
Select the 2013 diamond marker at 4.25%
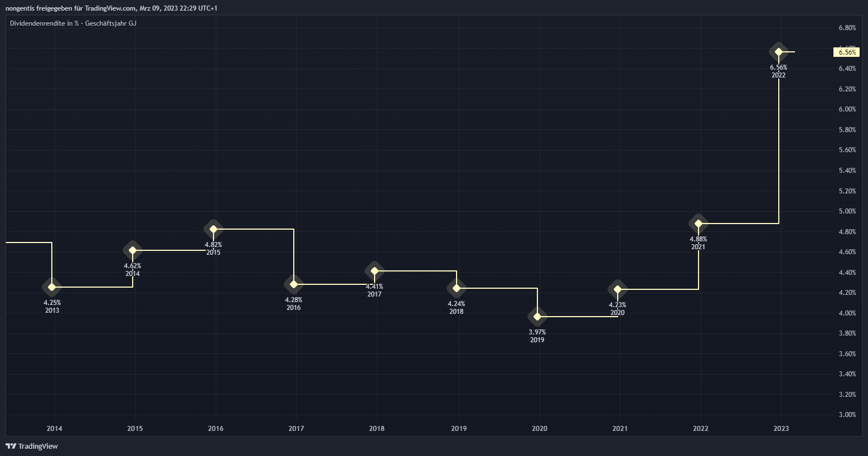pos(52,287)
